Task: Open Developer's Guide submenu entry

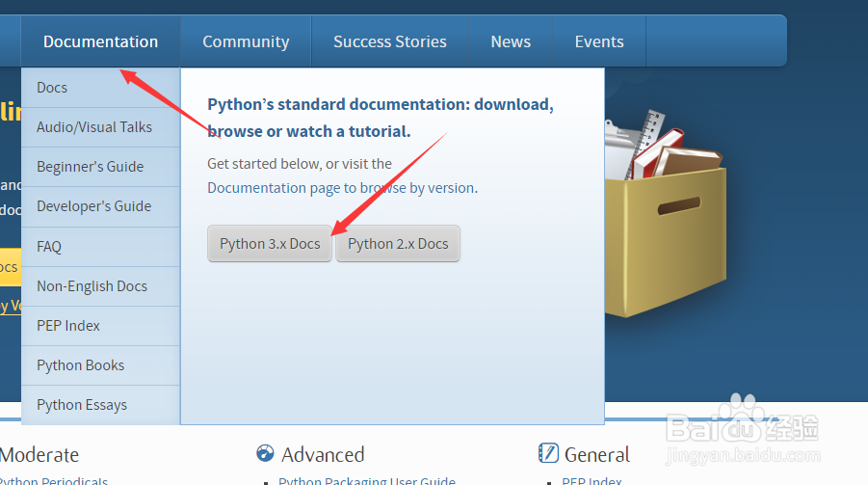Action: tap(93, 206)
